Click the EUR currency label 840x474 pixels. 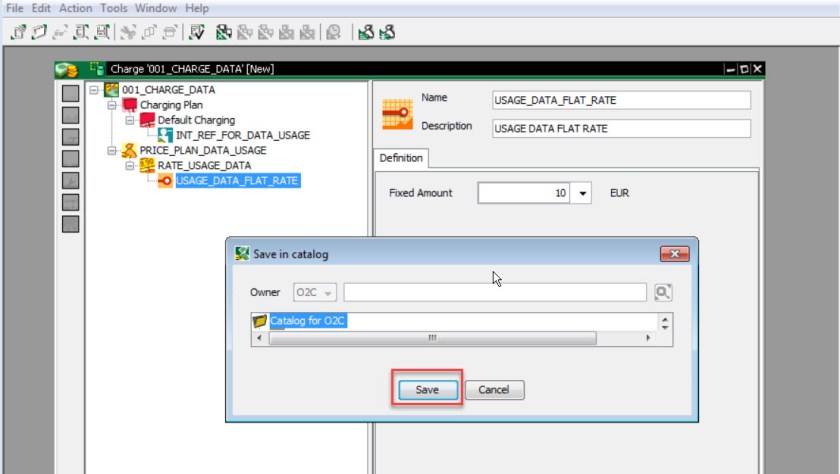619,193
